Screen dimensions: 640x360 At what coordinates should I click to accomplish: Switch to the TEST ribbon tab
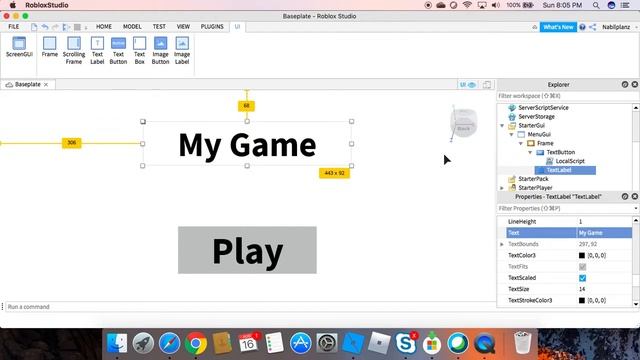click(159, 27)
